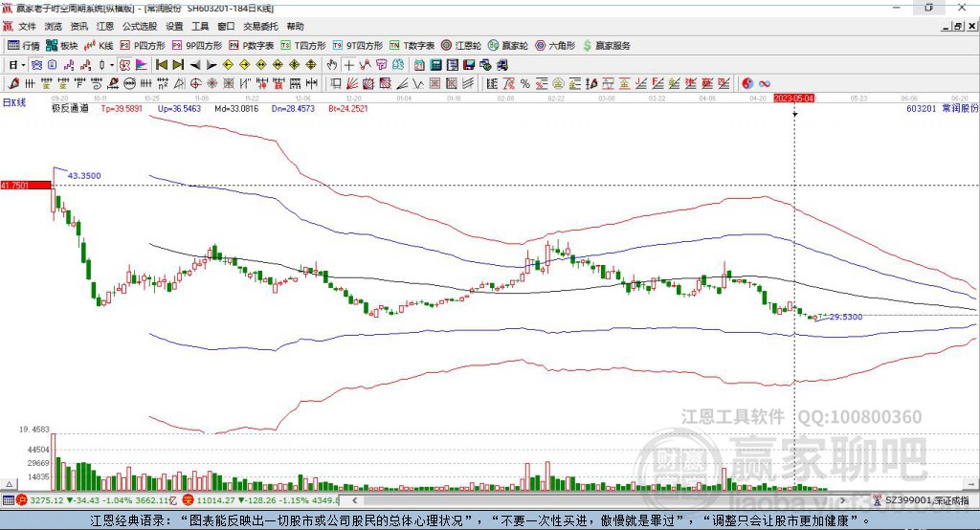The image size is (980, 530).
Task: Switch to K线 chart view
Action: (x=99, y=46)
